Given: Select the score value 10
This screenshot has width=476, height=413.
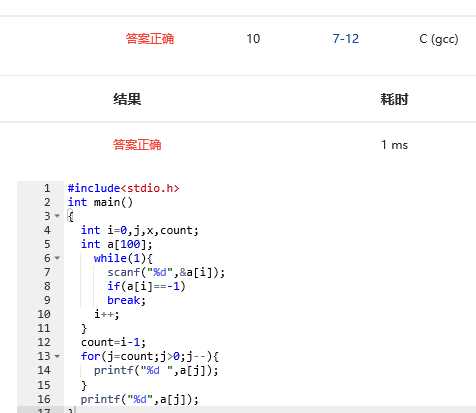Looking at the screenshot, I should (x=253, y=39).
